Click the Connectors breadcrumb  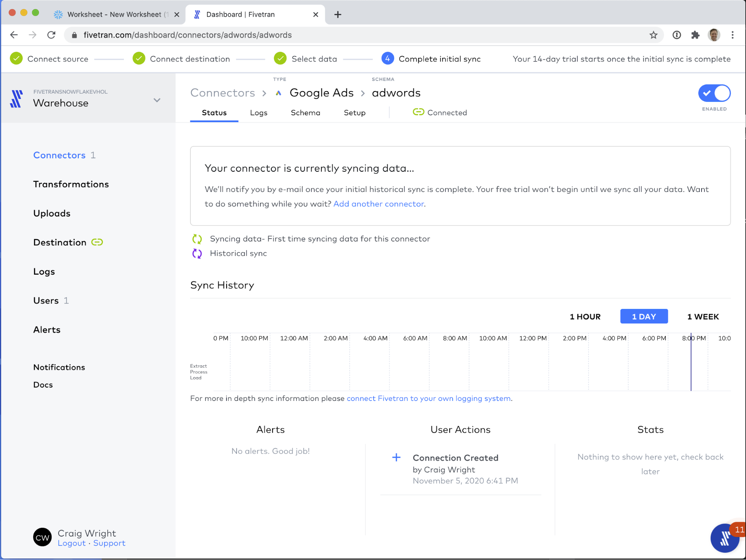[222, 93]
